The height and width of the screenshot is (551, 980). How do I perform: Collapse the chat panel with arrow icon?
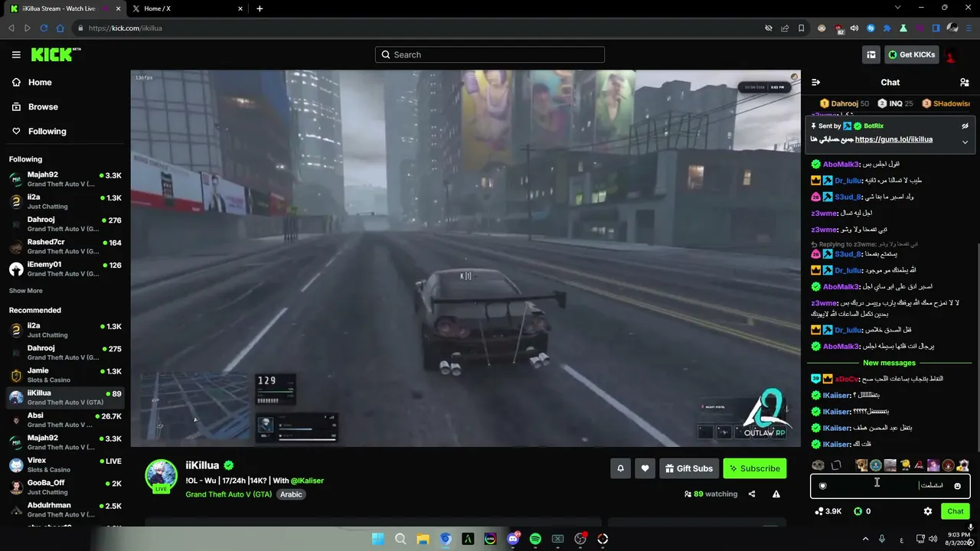(816, 83)
